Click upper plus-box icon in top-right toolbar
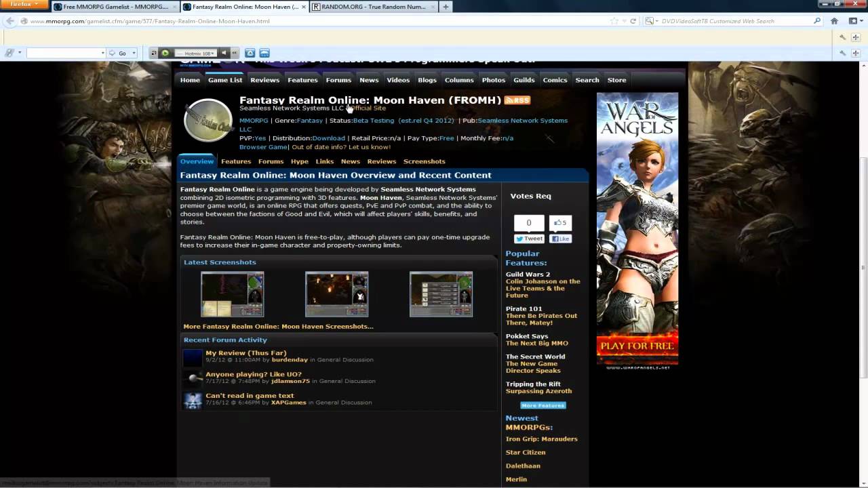The image size is (868, 488). 856,37
